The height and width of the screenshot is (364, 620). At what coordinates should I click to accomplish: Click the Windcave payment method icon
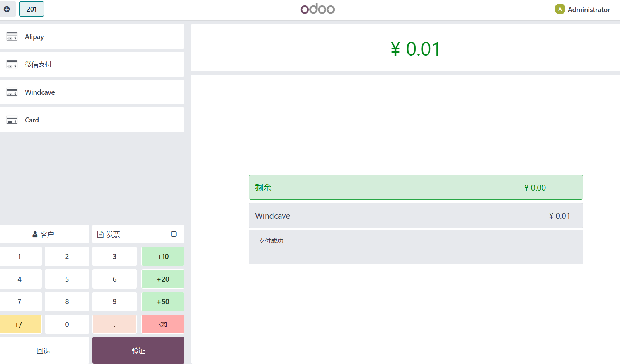tap(12, 92)
